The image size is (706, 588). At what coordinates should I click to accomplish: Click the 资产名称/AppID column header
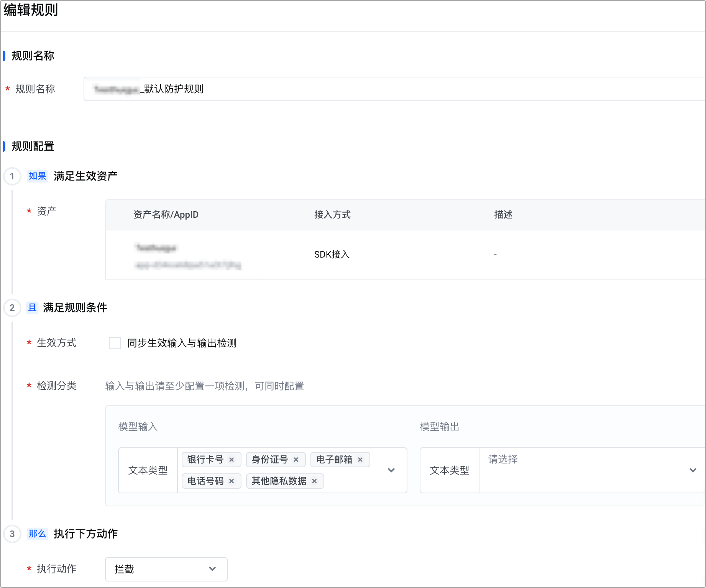(166, 215)
